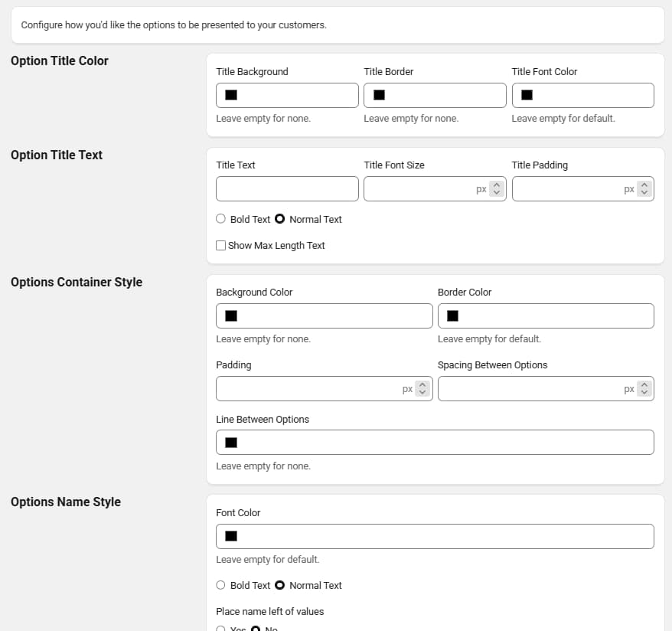This screenshot has height=631, width=672.
Task: Open the Line Between Options color swatch
Action: point(231,443)
